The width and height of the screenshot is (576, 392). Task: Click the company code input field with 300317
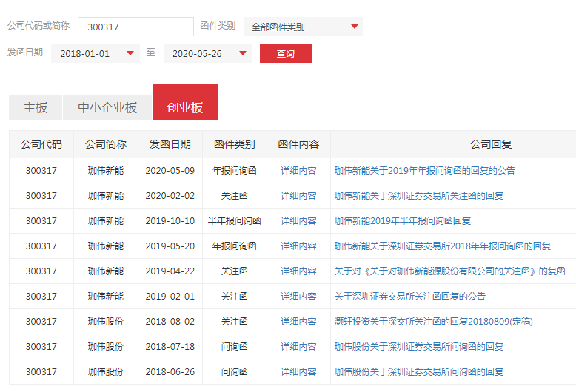pyautogui.click(x=135, y=27)
